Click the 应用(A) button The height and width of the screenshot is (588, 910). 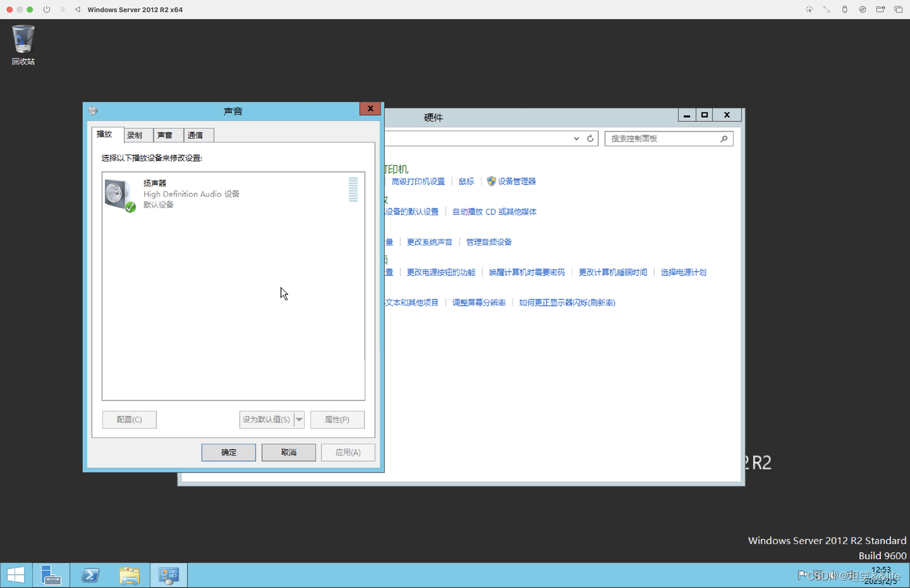click(348, 452)
